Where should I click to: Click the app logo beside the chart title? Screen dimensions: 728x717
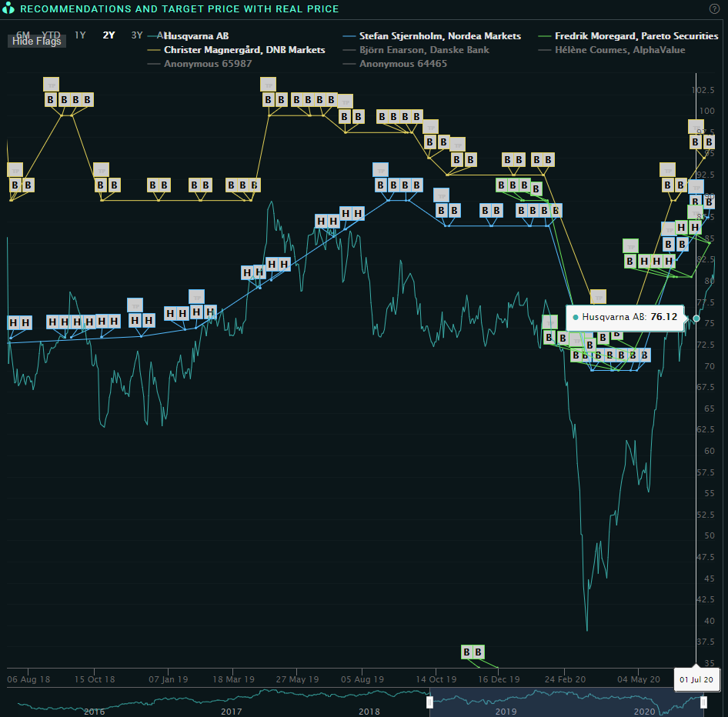(8, 8)
